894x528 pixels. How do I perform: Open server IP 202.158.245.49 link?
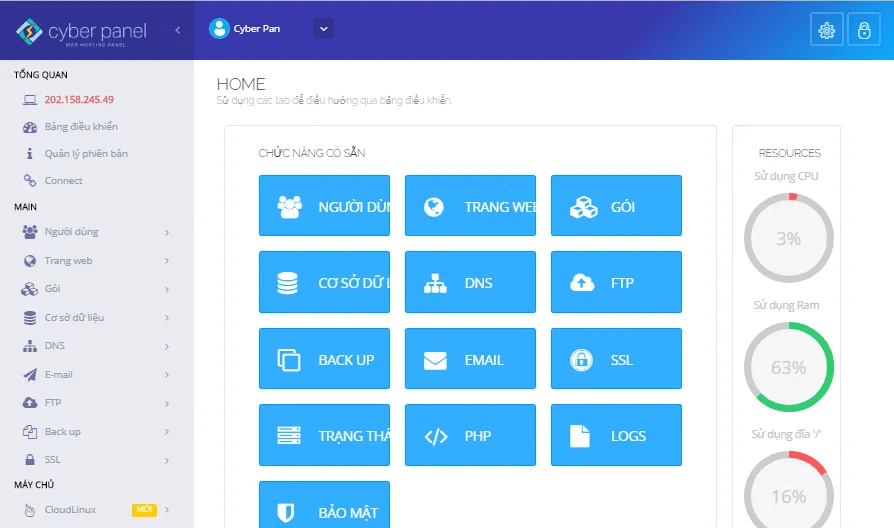tap(79, 99)
